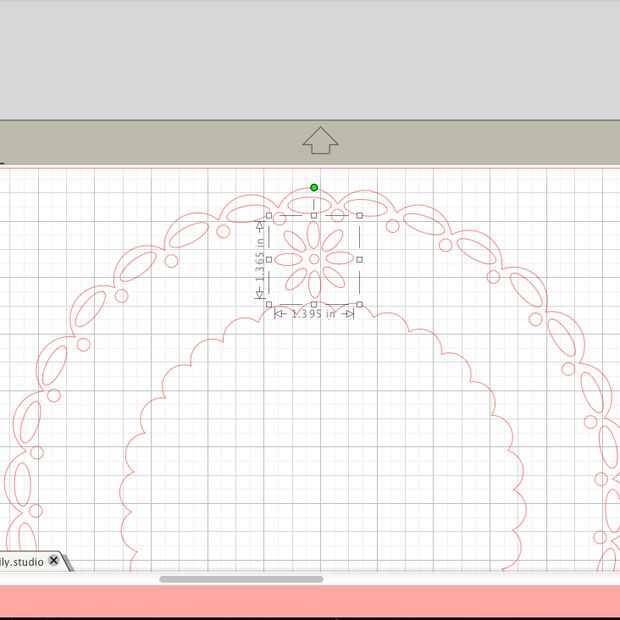
Task: Click the 1.395 in width dimension label
Action: [x=314, y=314]
